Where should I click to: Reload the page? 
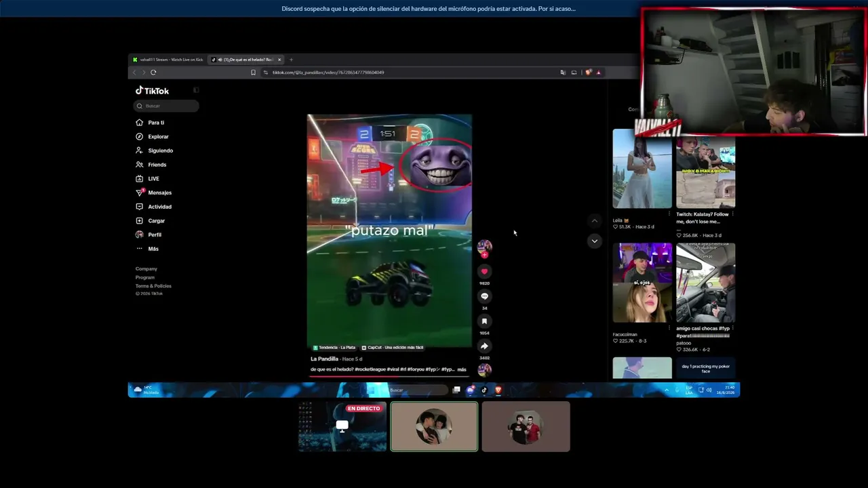coord(153,73)
